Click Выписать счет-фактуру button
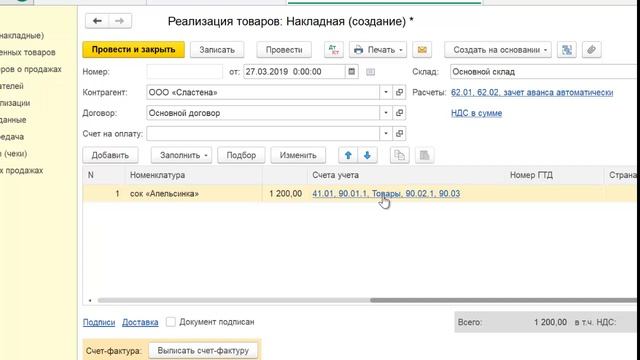Viewport: 640px width, 360px height. click(203, 351)
